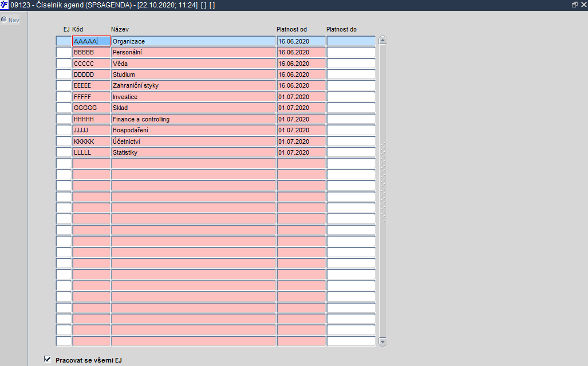This screenshot has width=588, height=366.
Task: Click the Finance a controlling name field
Action: [194, 119]
